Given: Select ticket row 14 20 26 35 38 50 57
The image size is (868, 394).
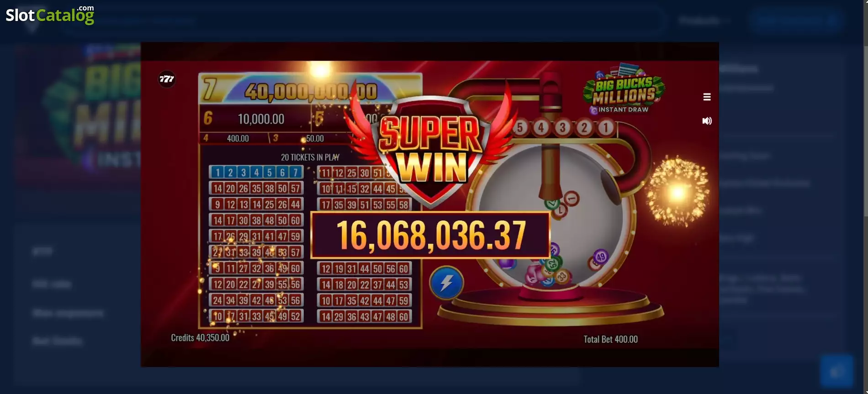Looking at the screenshot, I should coord(256,188).
